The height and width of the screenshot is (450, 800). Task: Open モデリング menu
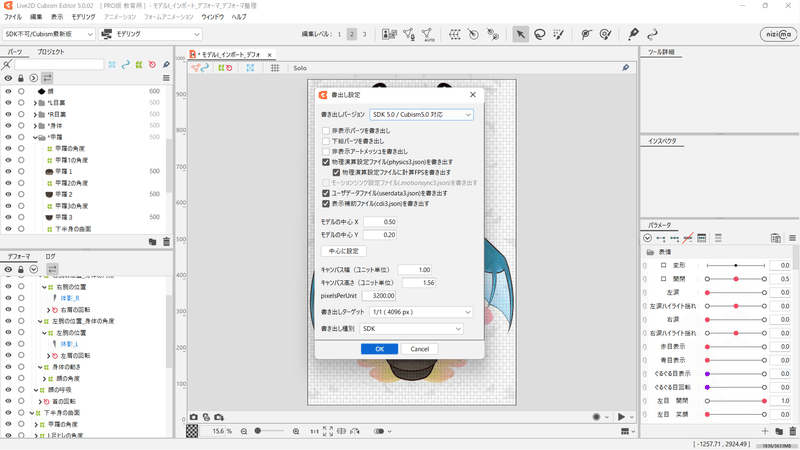(x=83, y=17)
